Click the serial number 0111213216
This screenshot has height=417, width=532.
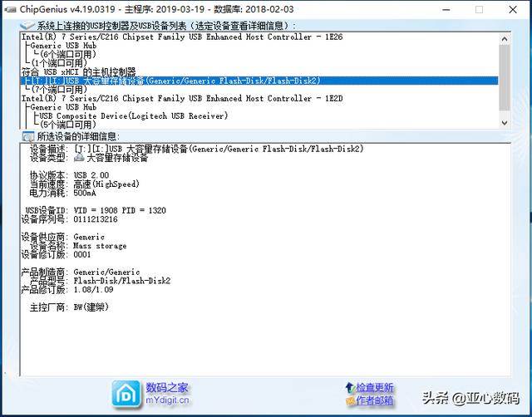click(96, 219)
